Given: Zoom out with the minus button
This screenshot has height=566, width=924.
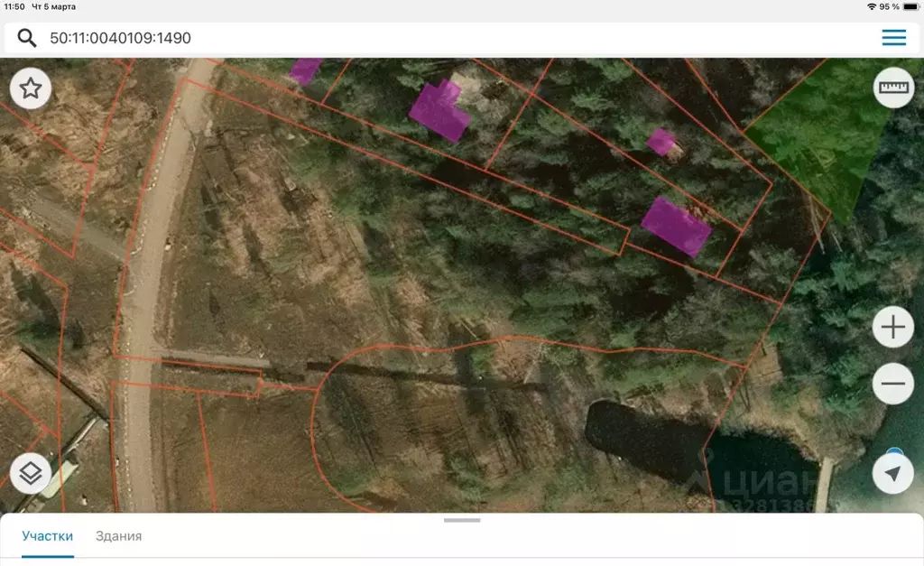Looking at the screenshot, I should [893, 384].
